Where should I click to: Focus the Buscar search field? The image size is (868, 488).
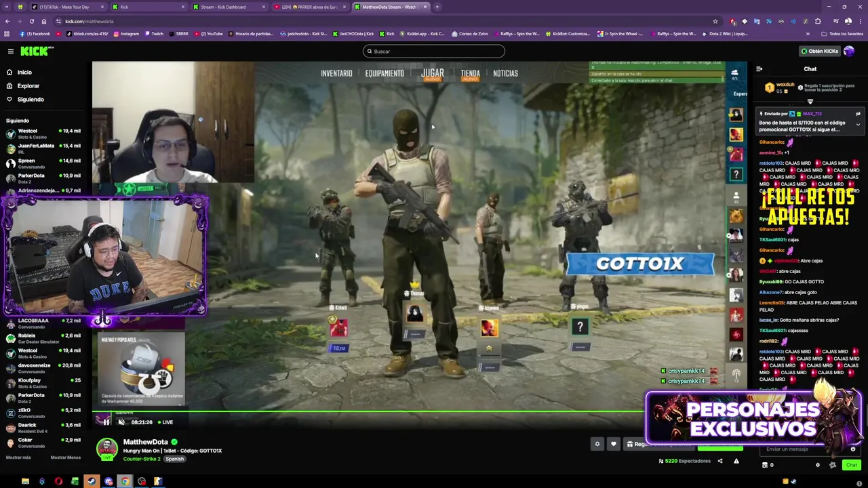[x=434, y=52]
